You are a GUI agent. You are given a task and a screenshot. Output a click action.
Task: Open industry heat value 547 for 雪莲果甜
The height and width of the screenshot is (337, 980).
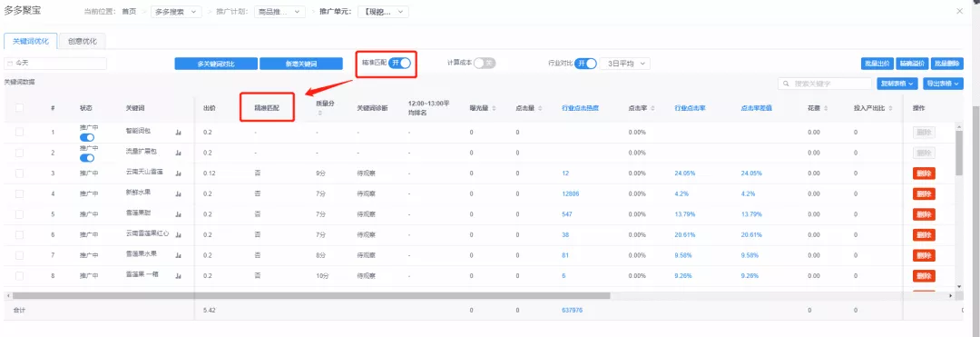567,214
